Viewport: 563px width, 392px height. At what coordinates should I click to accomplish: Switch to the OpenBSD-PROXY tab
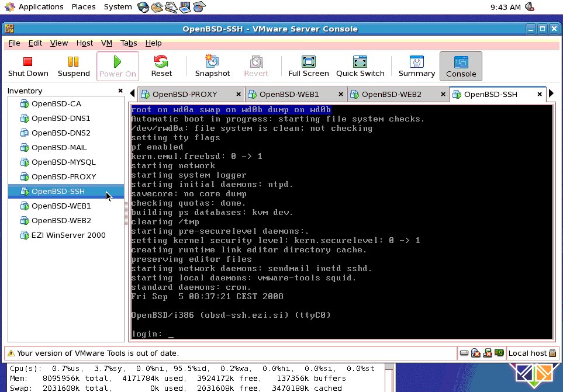click(x=185, y=94)
